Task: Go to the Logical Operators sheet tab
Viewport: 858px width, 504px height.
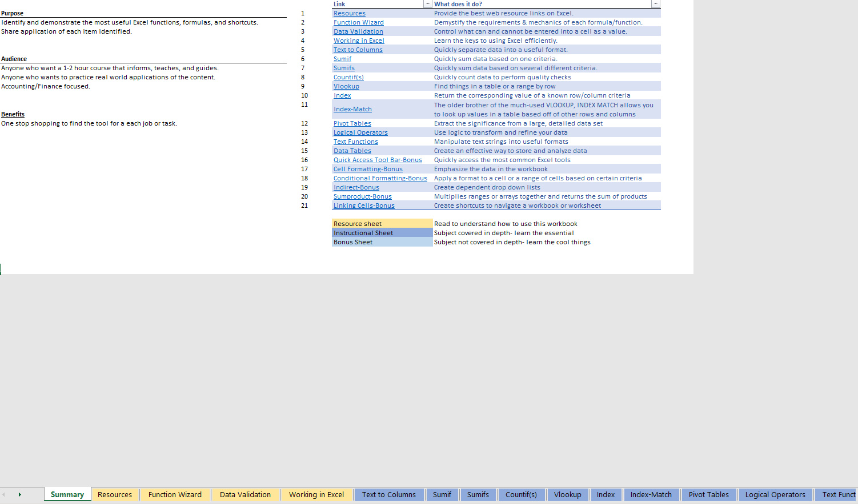Action: (775, 495)
